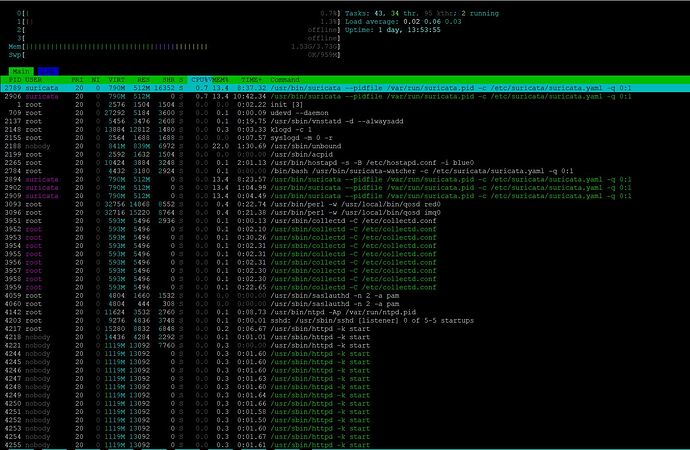
Task: Click the 10:42.34 TIME+ value
Action: click(250, 96)
